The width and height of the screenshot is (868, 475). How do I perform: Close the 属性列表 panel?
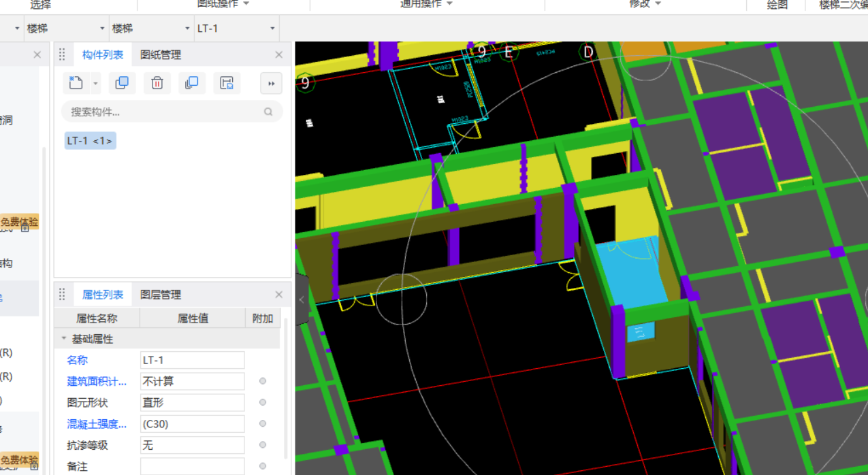[x=278, y=295]
